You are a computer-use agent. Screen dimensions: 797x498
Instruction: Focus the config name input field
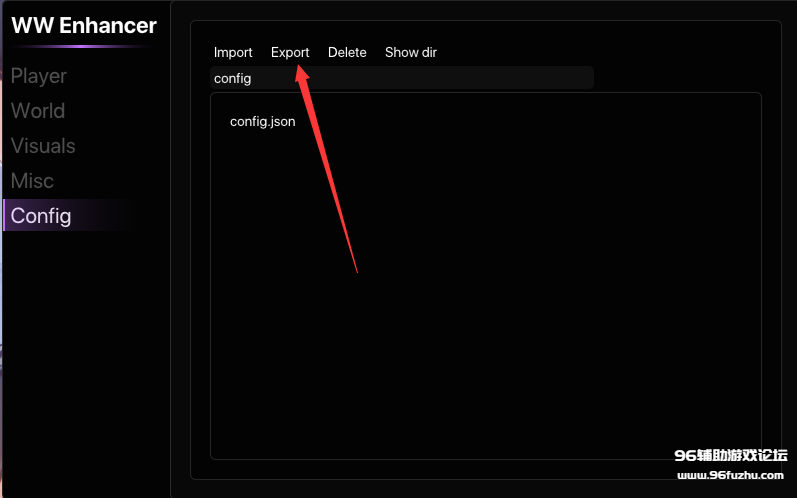point(402,78)
